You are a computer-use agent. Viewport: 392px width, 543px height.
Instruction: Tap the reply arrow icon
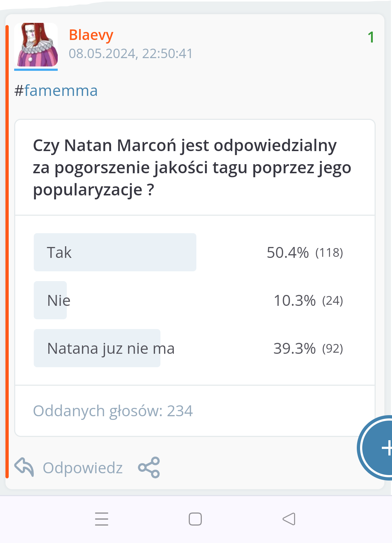[x=24, y=467]
